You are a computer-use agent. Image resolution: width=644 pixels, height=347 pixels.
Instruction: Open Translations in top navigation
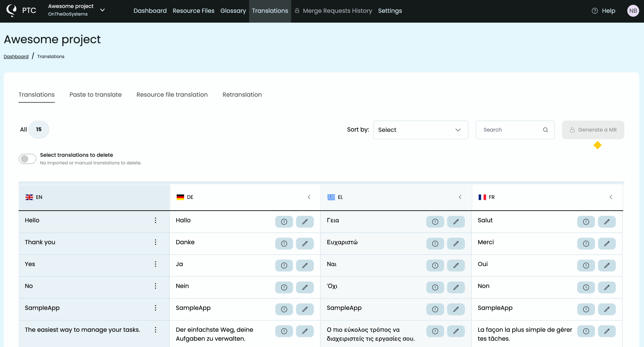(x=270, y=11)
